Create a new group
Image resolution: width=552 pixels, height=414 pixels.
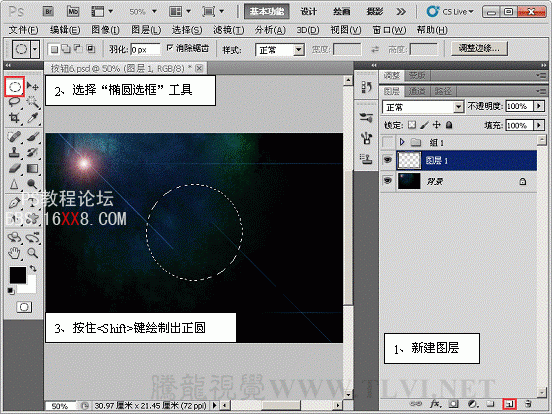click(490, 404)
